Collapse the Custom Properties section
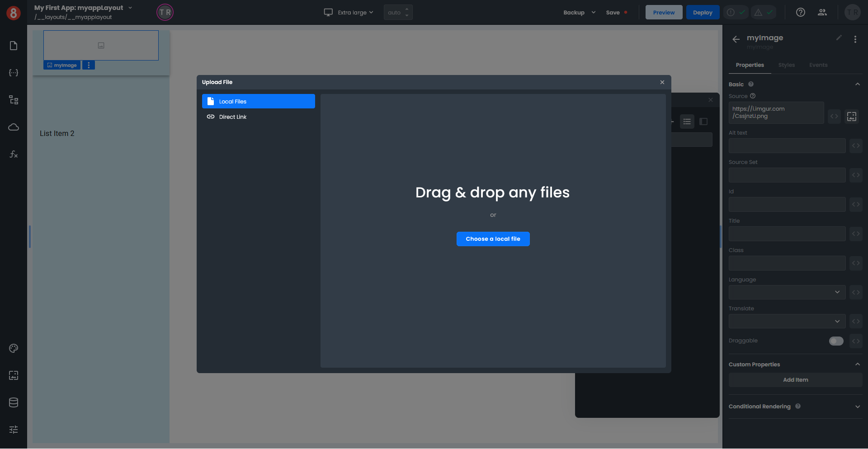The height and width of the screenshot is (449, 868). (x=858, y=365)
